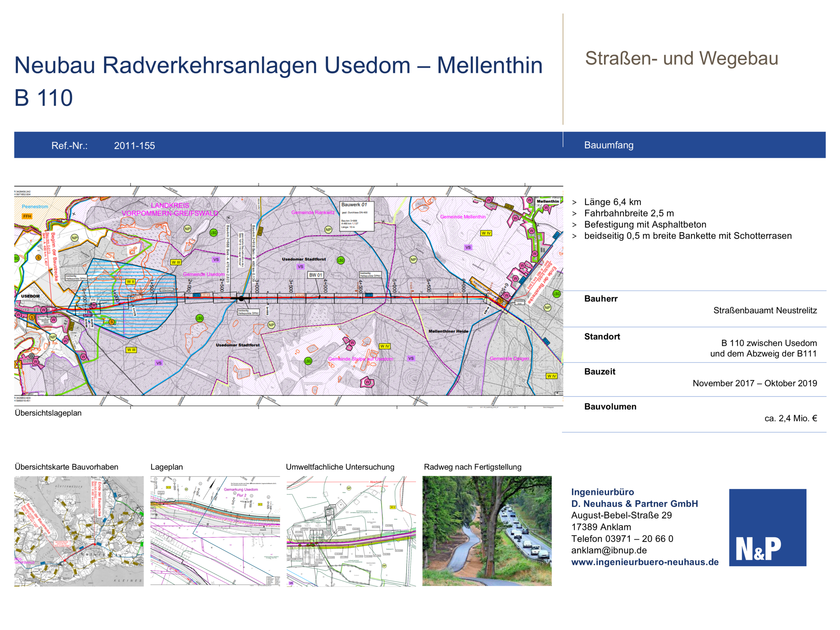Click the Bauwerk 01 callout box
840x630 pixels.
[356, 216]
